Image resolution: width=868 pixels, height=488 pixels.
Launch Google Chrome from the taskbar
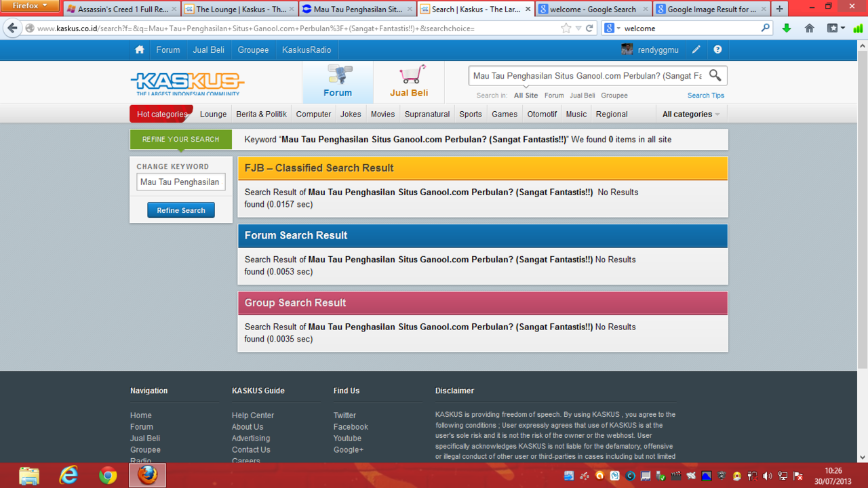108,475
